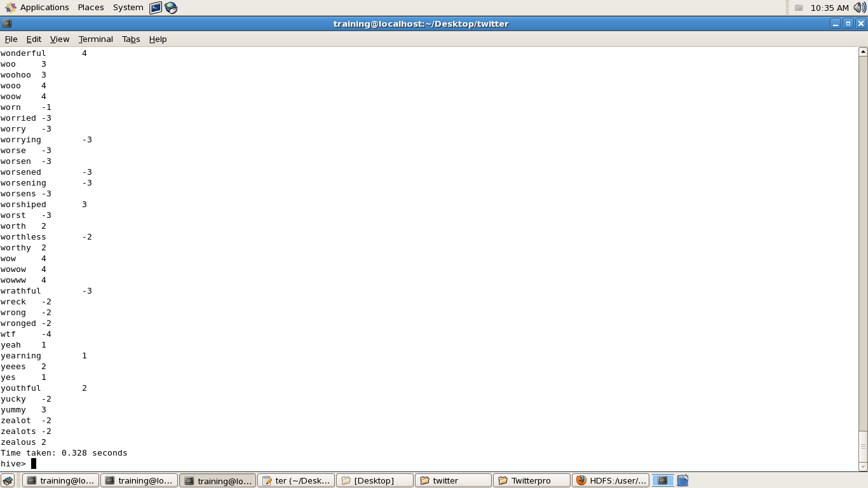This screenshot has height=488, width=868.
Task: Click the volume speaker icon
Action: 860,8
